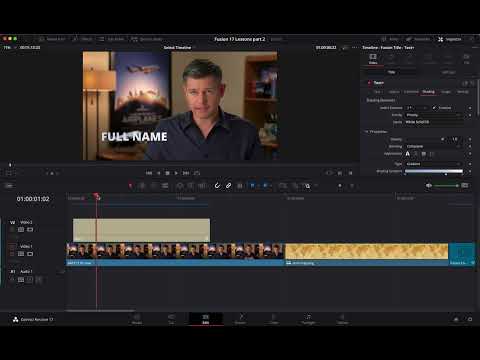
Task: Add a flag with the Flag button
Action: [252, 186]
